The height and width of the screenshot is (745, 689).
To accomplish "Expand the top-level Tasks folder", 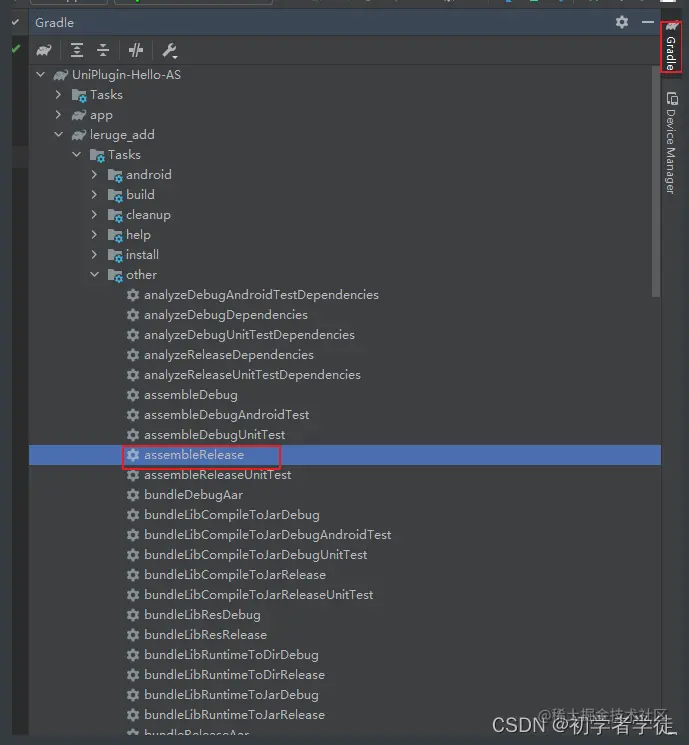I will (58, 95).
